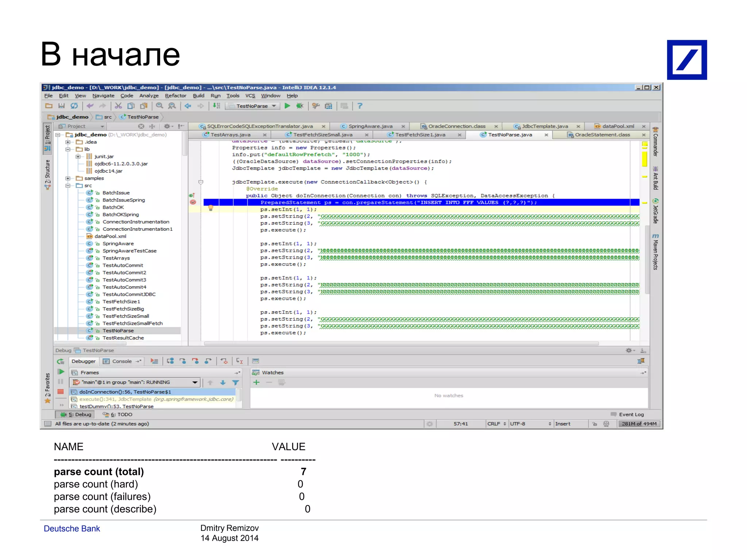This screenshot has height=560, width=747.
Task: Click the Cut scissors icon
Action: pyautogui.click(x=118, y=106)
